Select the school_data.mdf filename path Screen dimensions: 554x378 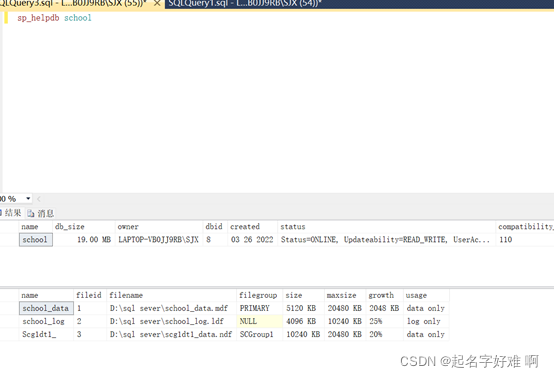(x=171, y=308)
